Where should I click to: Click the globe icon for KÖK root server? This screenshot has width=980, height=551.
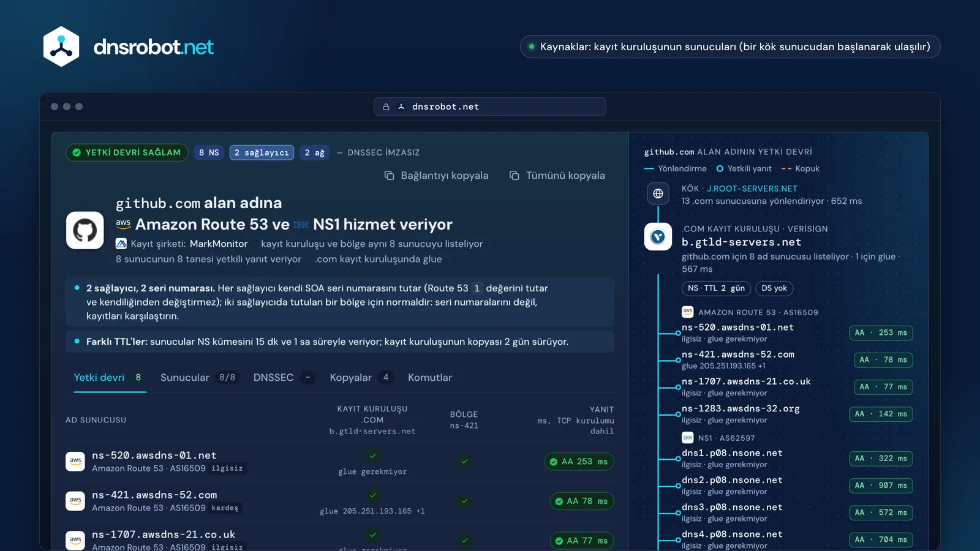658,193
